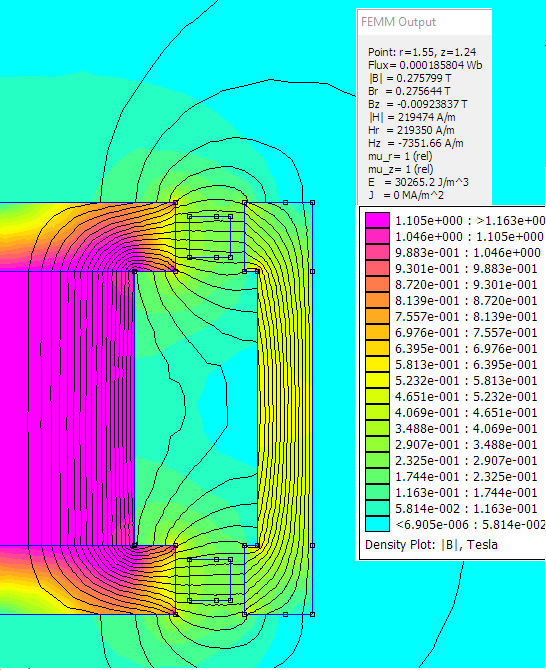Click legend swatch for 6.395e-001 : 6.976e-001
Screen dimensions: 546x670
click(x=377, y=349)
